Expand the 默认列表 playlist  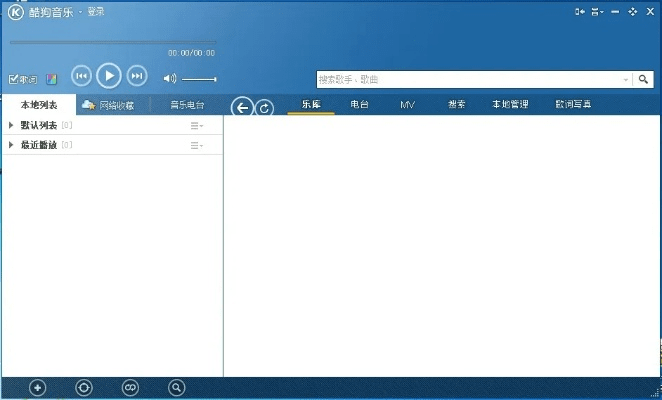(x=11, y=125)
